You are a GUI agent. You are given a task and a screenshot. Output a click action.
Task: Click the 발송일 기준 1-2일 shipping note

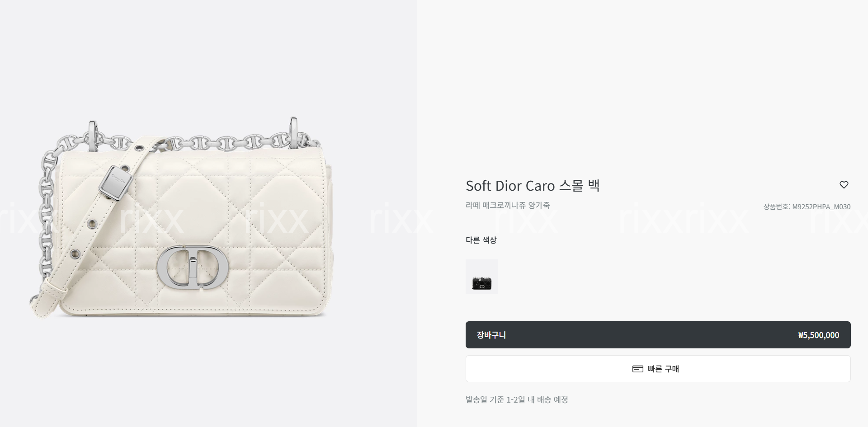[517, 399]
